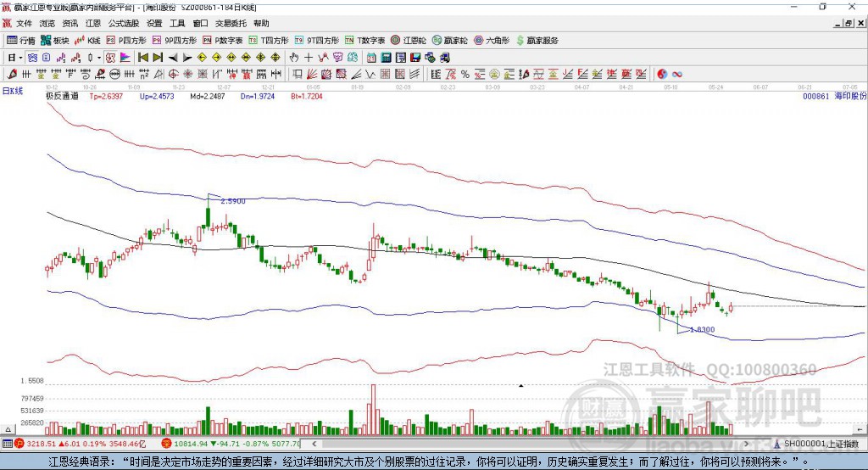Open the 六角形 hexagon chart tool
Image resolution: width=868 pixels, height=470 pixels.
[x=492, y=41]
